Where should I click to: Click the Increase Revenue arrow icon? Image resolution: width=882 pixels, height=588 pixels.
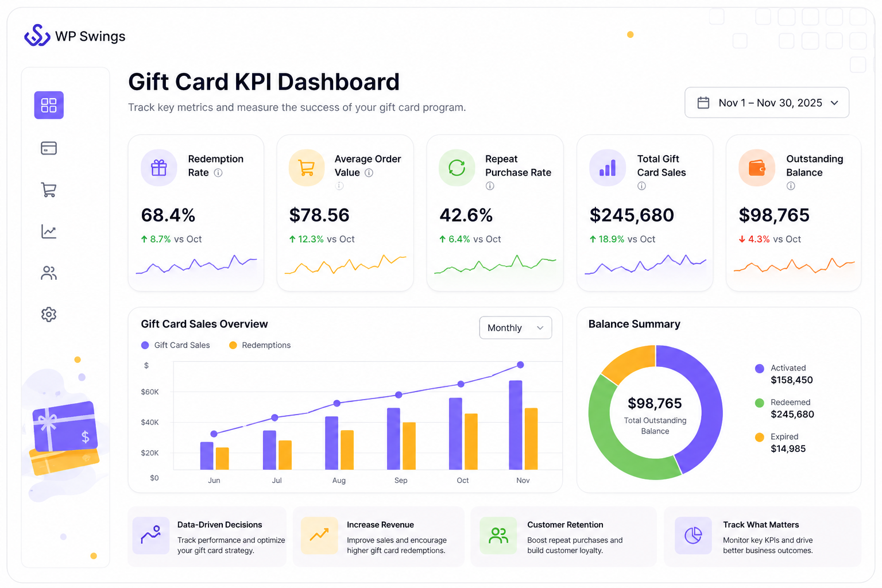(x=319, y=536)
